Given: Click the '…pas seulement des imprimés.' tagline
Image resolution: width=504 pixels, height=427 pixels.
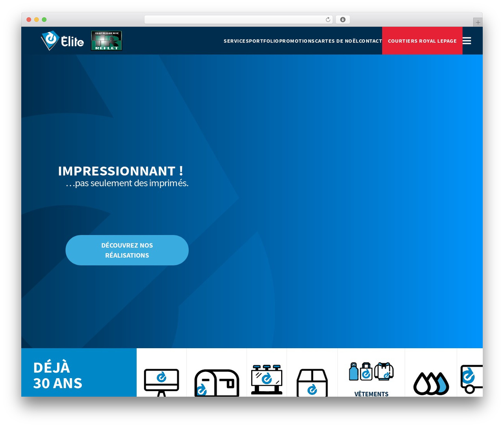Looking at the screenshot, I should [x=127, y=183].
